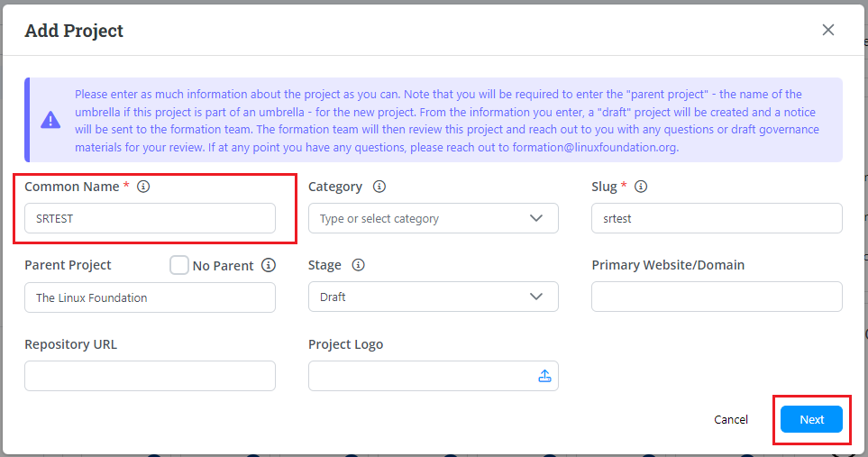Viewport: 868px width, 457px height.
Task: Select the Primary Website/Domain field
Action: (x=717, y=297)
